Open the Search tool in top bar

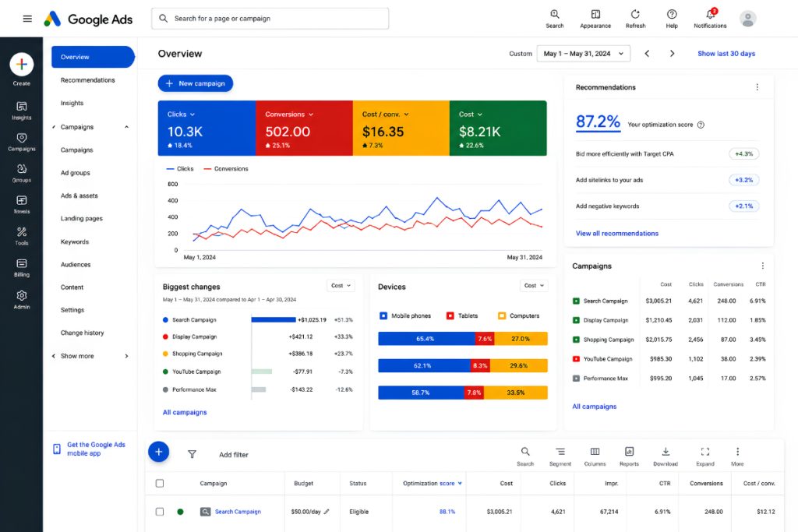tap(555, 19)
